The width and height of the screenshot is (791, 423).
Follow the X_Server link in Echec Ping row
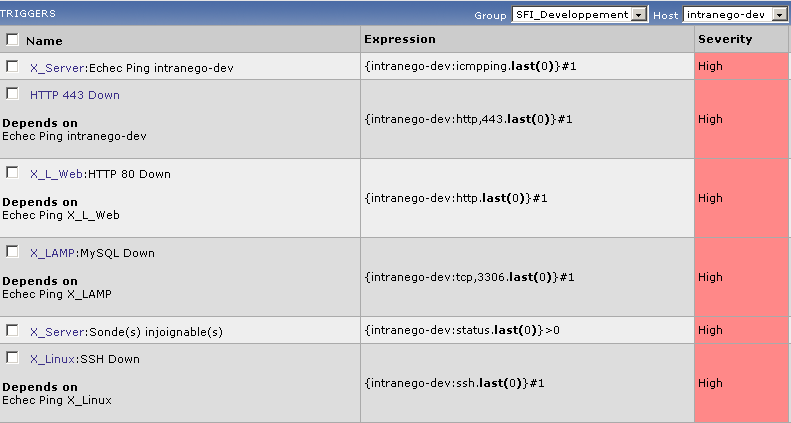tap(57, 68)
